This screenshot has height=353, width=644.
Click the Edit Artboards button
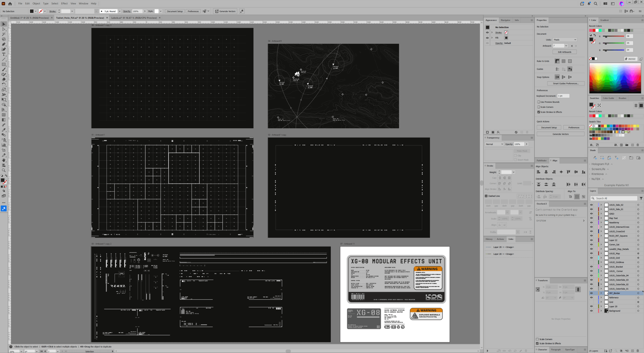click(x=565, y=52)
